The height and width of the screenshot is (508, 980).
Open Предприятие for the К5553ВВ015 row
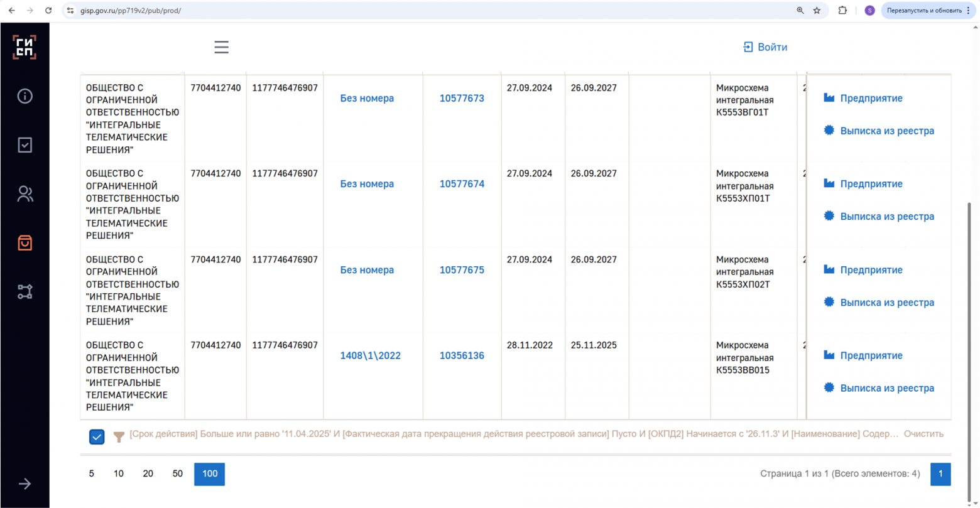pos(863,355)
